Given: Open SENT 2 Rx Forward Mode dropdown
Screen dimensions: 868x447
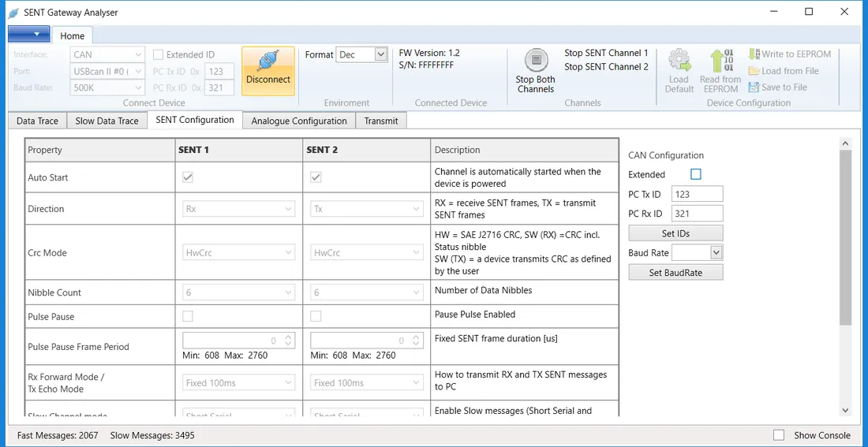Looking at the screenshot, I should click(x=367, y=383).
